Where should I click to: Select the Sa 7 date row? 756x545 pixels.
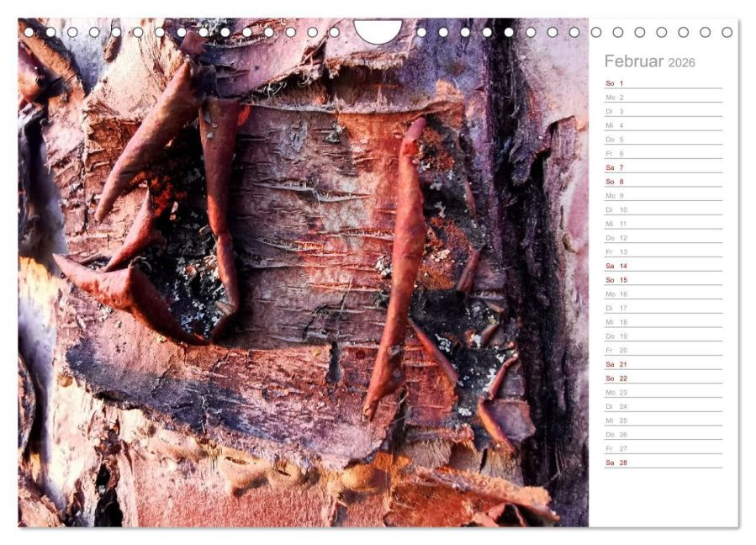[x=663, y=167]
